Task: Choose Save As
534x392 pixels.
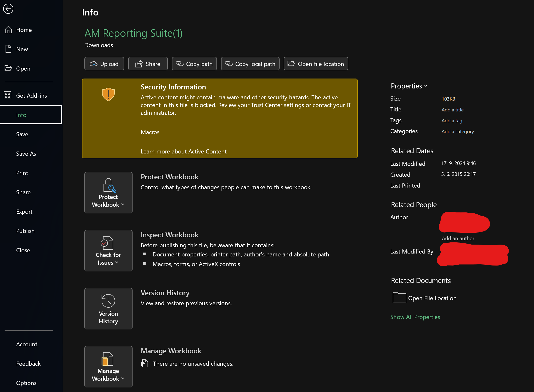Action: (31, 154)
